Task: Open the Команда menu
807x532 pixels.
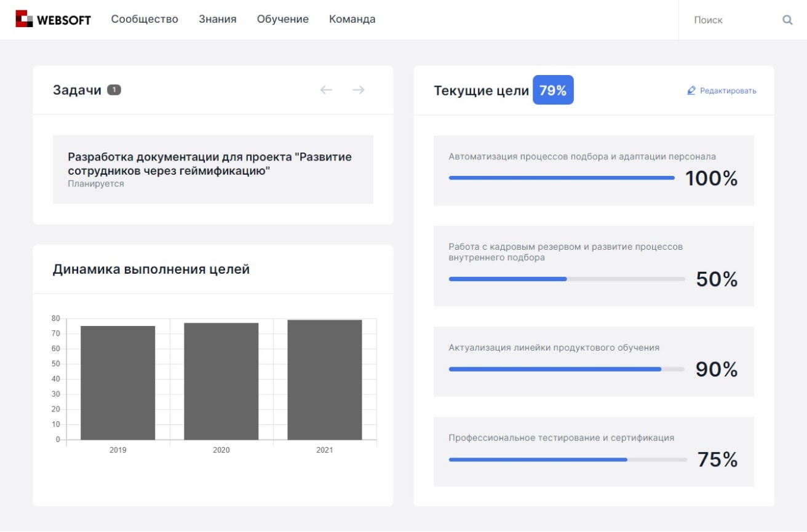Action: [352, 19]
